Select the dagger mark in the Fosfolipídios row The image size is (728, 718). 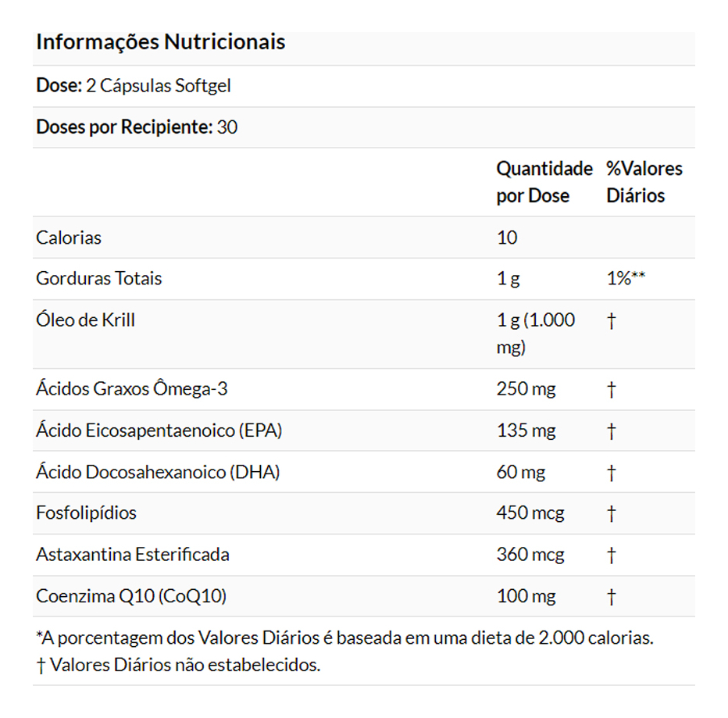[x=611, y=513]
